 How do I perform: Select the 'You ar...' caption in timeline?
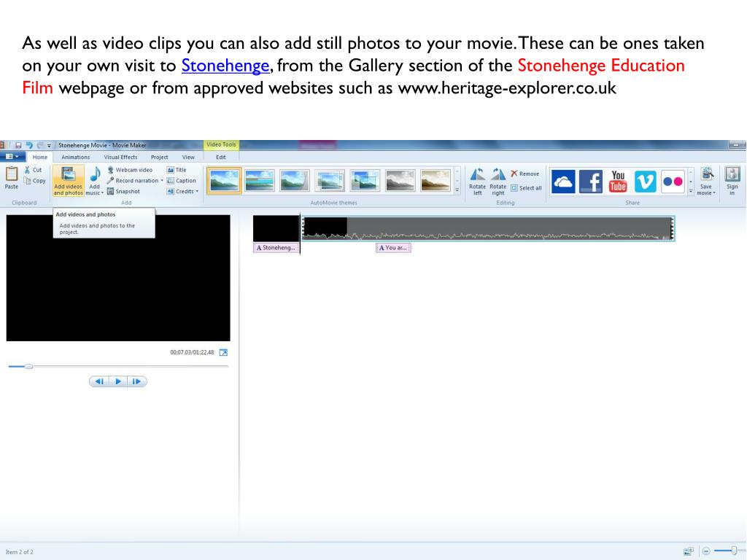coord(393,248)
